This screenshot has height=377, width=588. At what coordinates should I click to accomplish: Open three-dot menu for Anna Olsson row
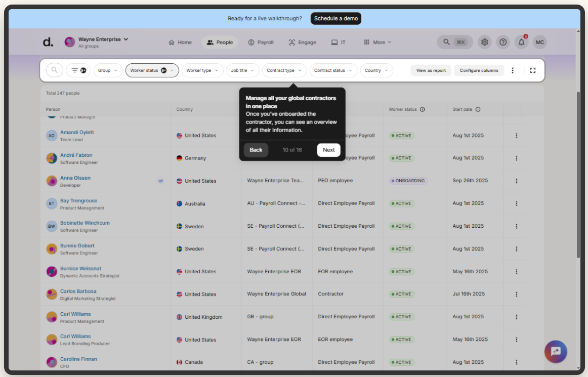pyautogui.click(x=516, y=181)
